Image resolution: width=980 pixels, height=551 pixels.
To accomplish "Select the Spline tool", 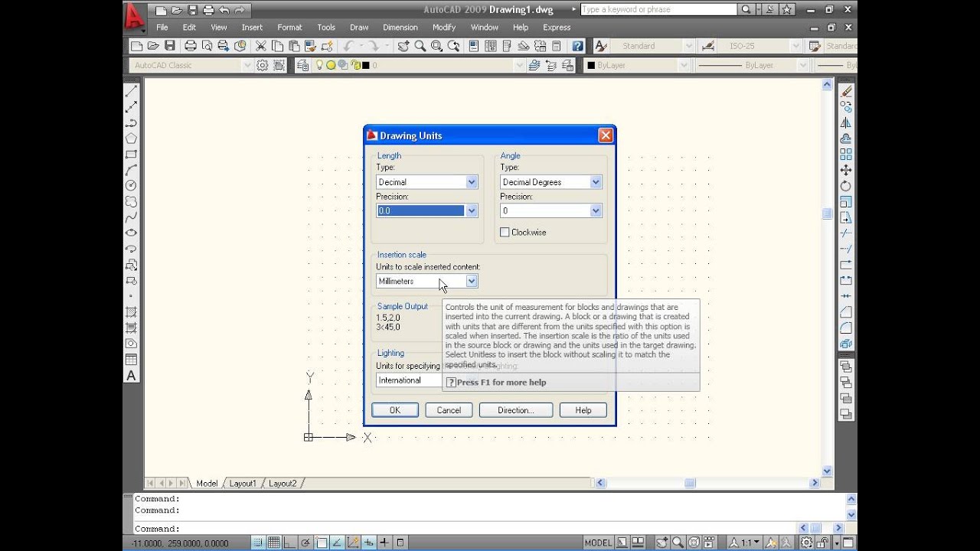I will click(131, 217).
